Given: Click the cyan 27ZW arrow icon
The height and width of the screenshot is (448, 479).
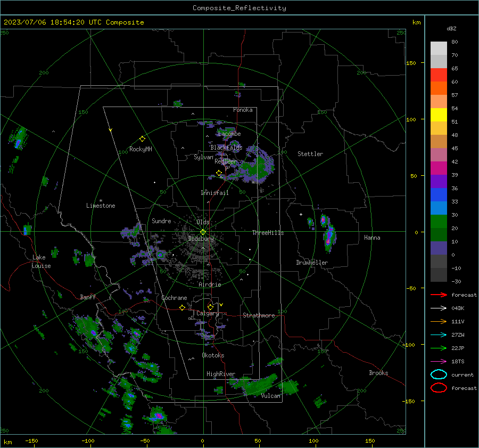Looking at the screenshot, I should (x=439, y=335).
